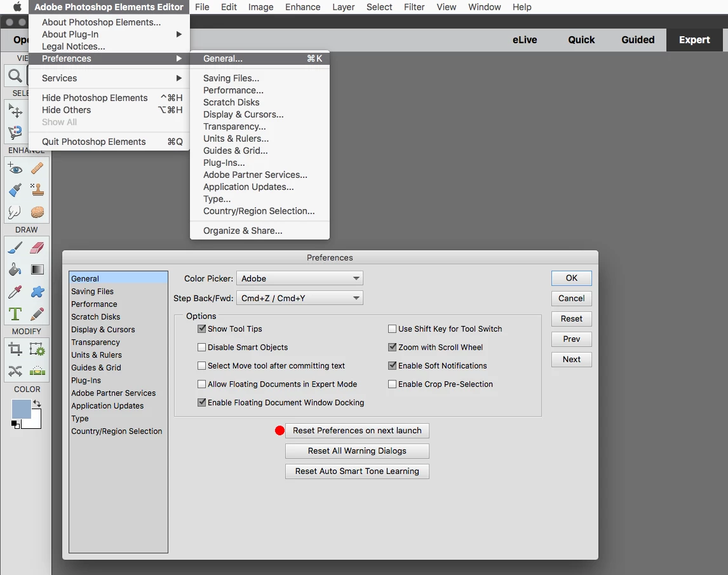Select Performance in preferences category list
Viewport: 728px width, 575px height.
(x=118, y=304)
